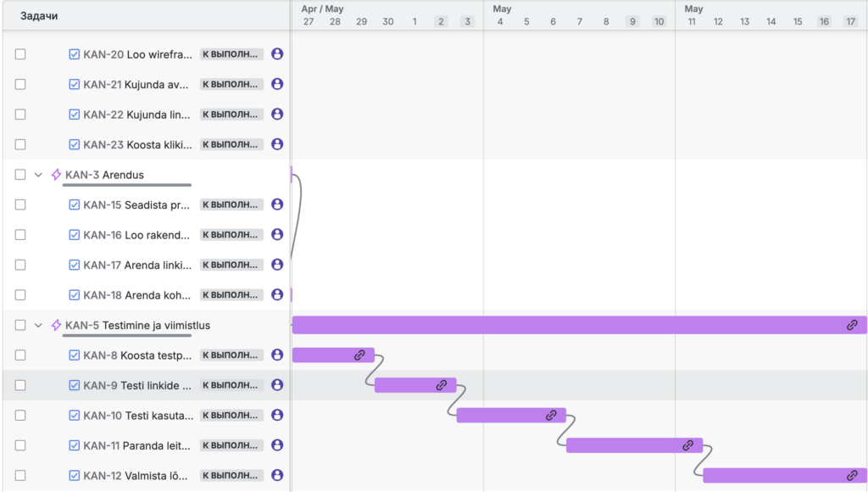Open status dropdown for KAN-15
This screenshot has height=492, width=868.
click(x=231, y=204)
